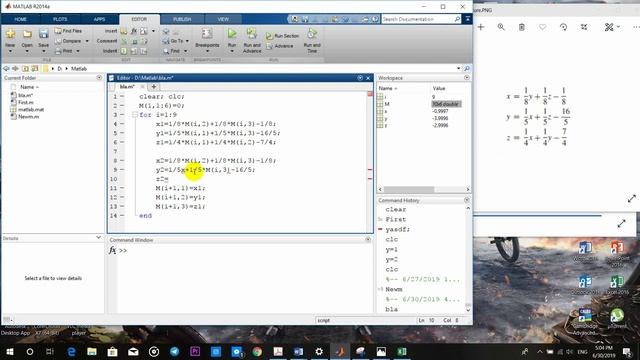Screen dimensions: 640x360
Task: Select the bla.m editor tab
Action: 127,87
